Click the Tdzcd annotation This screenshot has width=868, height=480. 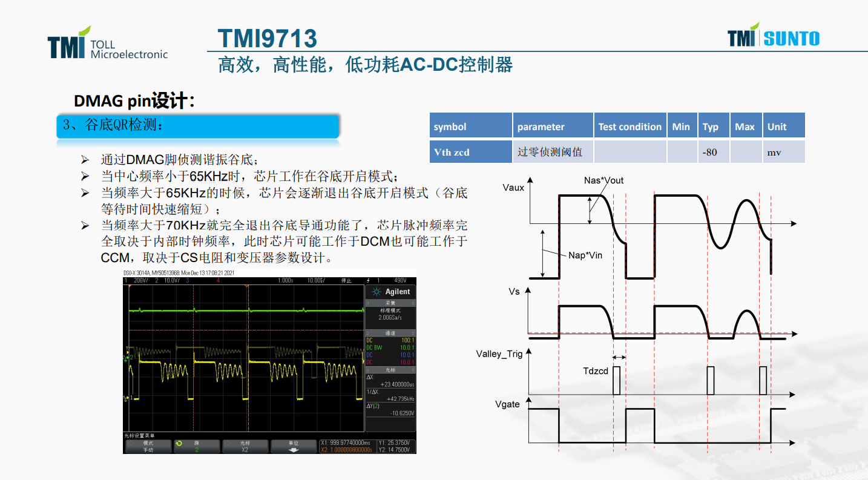click(596, 370)
